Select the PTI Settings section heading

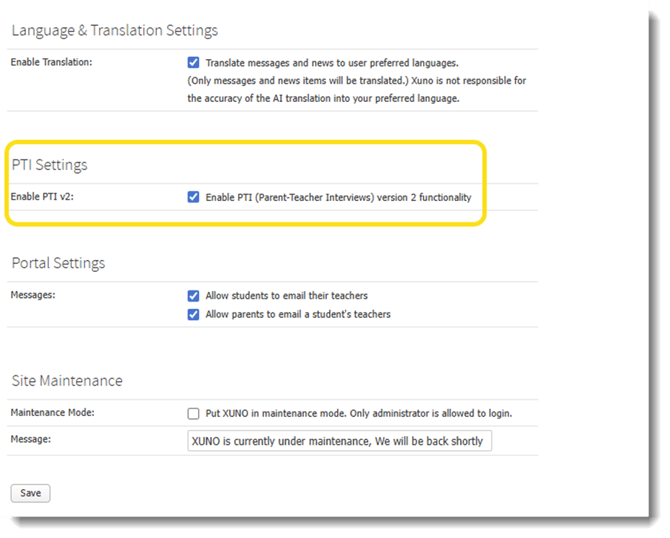(49, 165)
